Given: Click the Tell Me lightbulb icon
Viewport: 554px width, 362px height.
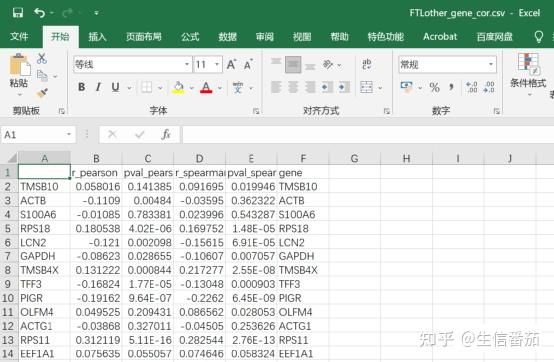Looking at the screenshot, I should point(538,37).
